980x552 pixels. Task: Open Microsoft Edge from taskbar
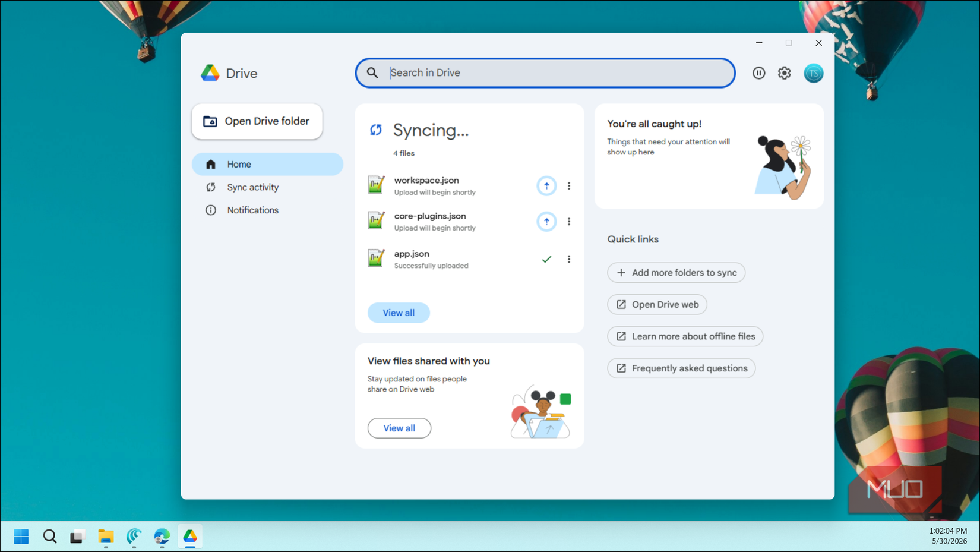tap(162, 537)
